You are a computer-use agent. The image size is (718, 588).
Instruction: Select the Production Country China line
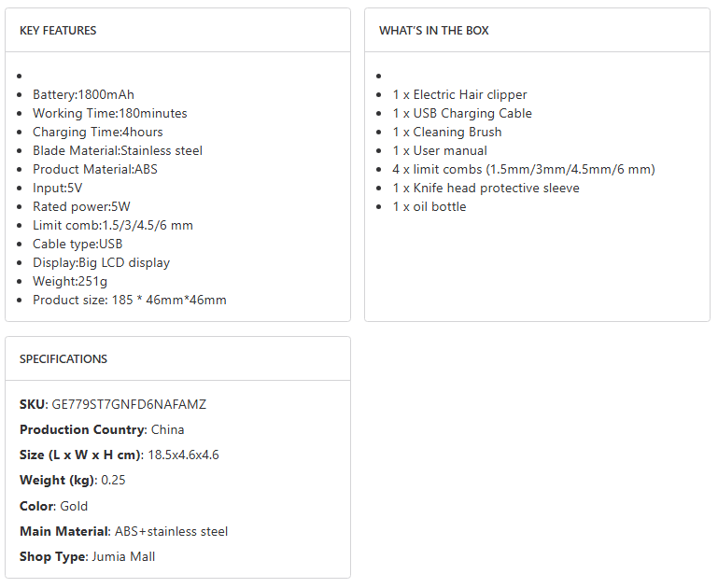point(102,429)
